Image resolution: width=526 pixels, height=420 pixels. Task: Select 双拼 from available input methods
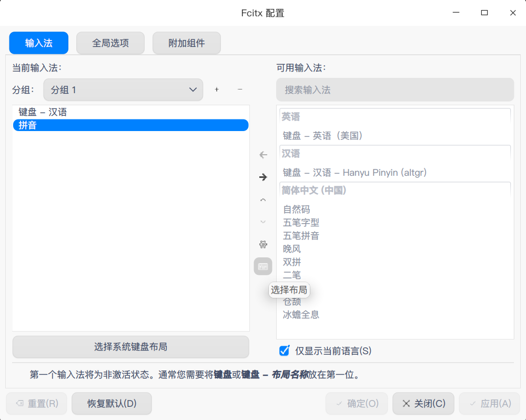pos(291,262)
